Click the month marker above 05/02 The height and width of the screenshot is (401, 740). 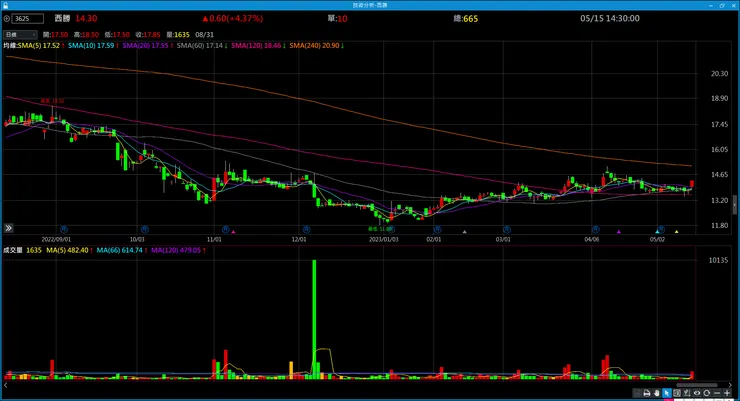point(661,229)
